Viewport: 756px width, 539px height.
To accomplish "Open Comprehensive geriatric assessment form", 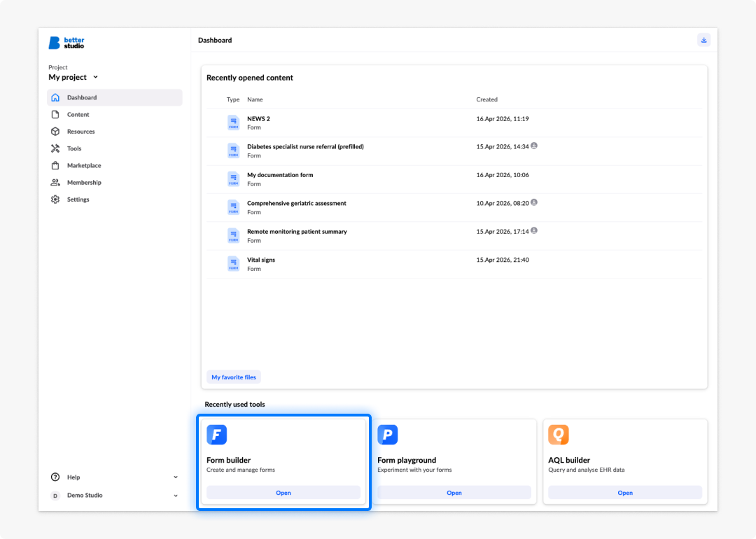I will coord(297,204).
